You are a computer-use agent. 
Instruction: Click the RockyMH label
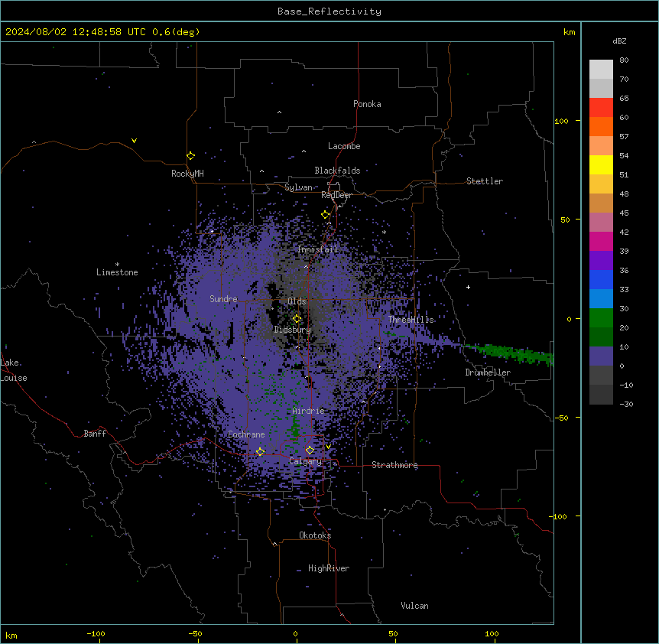187,174
